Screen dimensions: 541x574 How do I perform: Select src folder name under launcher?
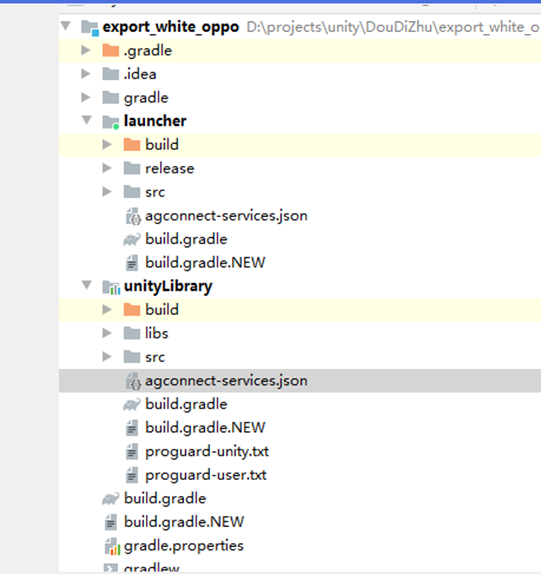(x=155, y=192)
